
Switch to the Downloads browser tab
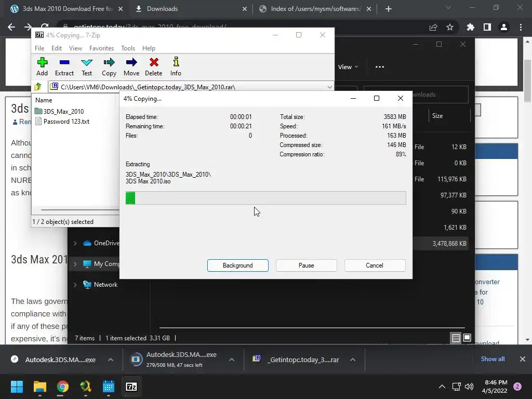[162, 9]
